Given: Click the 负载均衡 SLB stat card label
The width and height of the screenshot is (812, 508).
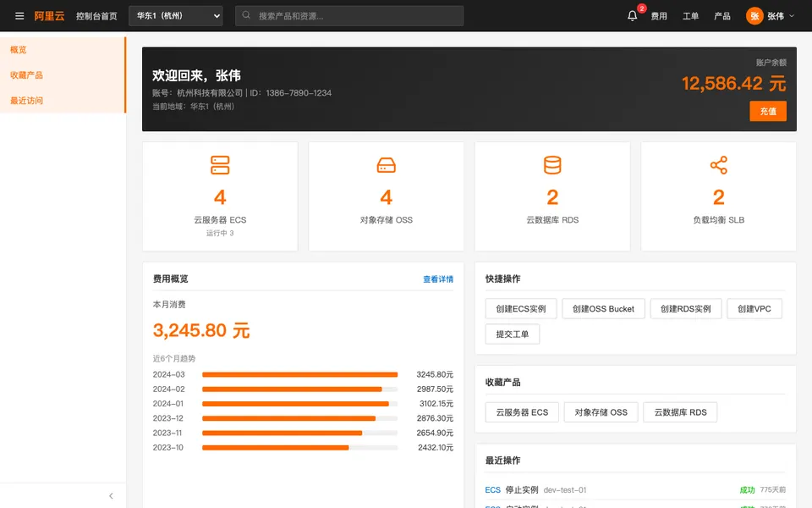Looking at the screenshot, I should tap(719, 220).
